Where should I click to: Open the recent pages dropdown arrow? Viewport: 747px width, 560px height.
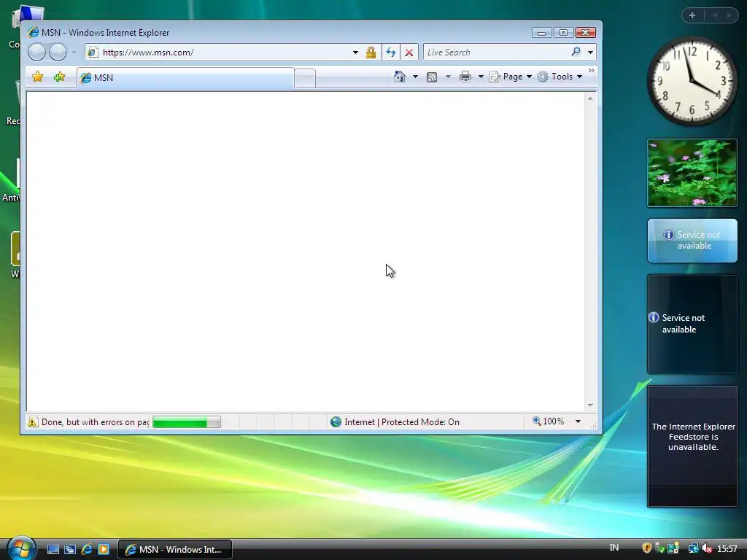(74, 52)
